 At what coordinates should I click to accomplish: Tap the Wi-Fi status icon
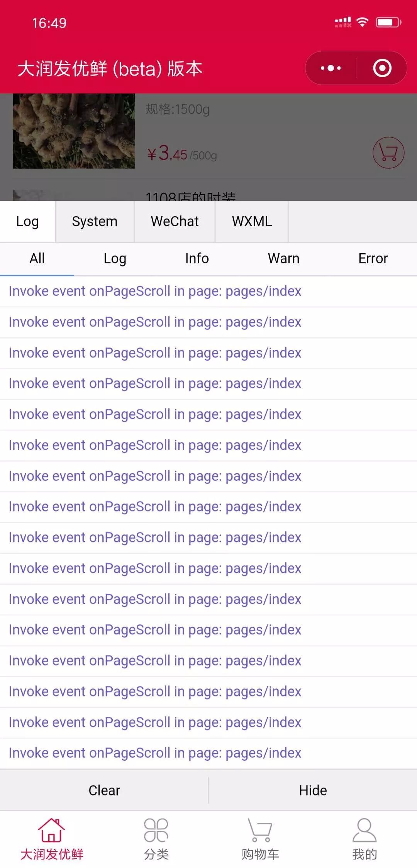coord(362,22)
